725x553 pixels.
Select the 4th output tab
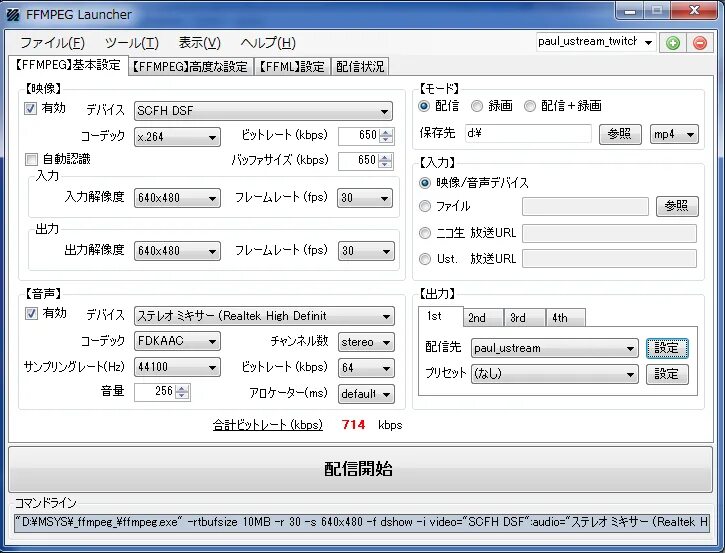[565, 318]
